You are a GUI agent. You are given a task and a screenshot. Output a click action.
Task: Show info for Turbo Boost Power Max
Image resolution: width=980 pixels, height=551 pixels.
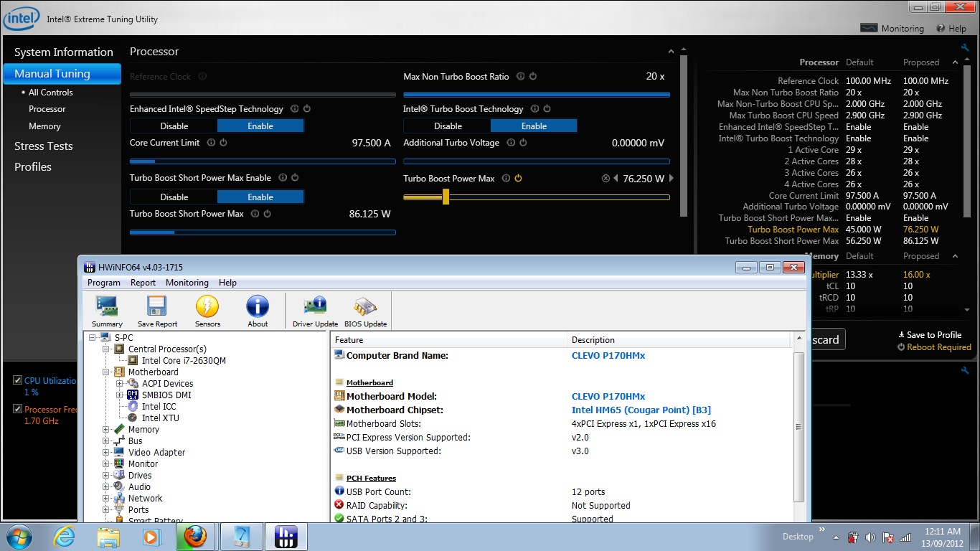506,179
